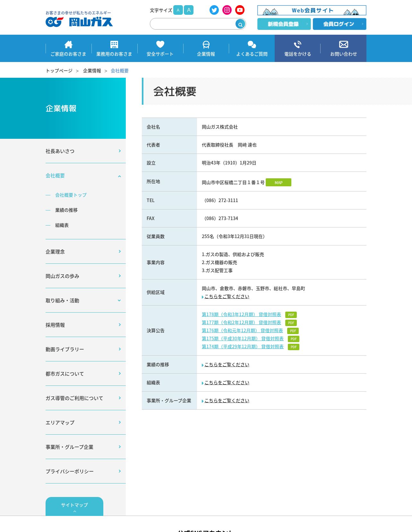Open プライバシーポリシー in the sidebar
The width and height of the screenshot is (412, 532).
[x=86, y=471]
